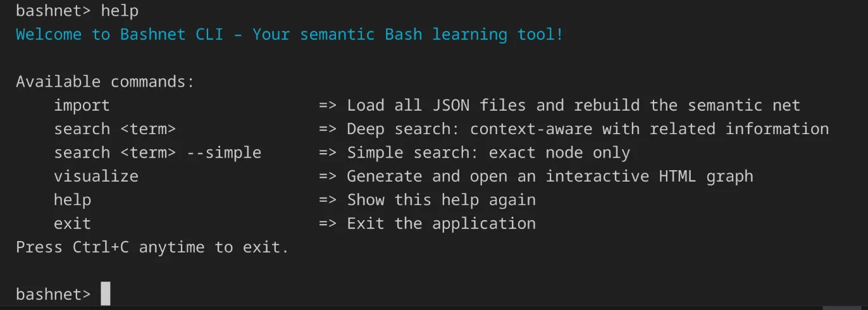Click the 'search <term> --simple' command text
Viewport: 868px width, 310px height.
[157, 152]
